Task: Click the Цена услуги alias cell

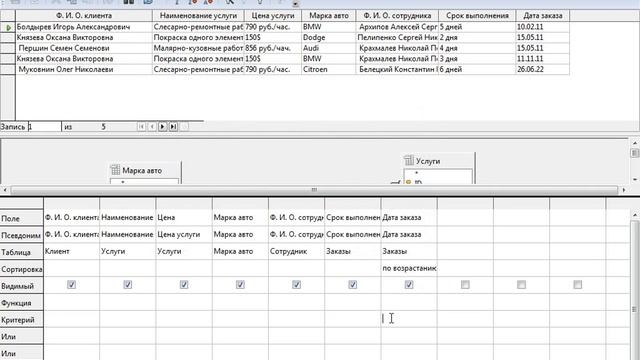Action: point(184,235)
